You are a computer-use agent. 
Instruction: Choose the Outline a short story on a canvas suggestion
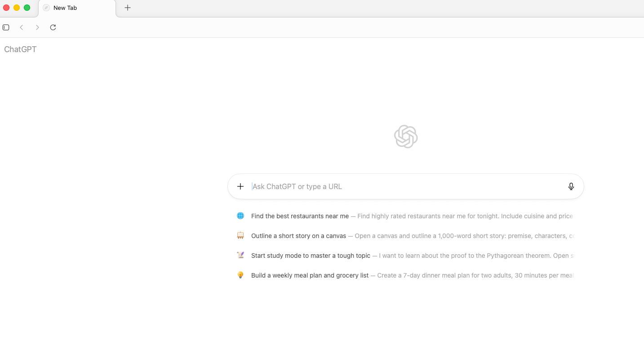click(405, 236)
